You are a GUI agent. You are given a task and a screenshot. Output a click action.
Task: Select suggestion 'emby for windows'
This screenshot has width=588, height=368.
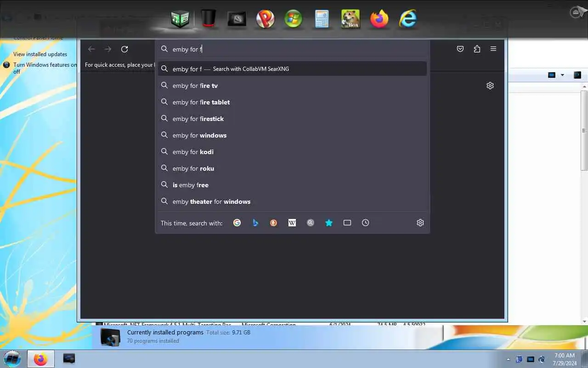pos(292,135)
